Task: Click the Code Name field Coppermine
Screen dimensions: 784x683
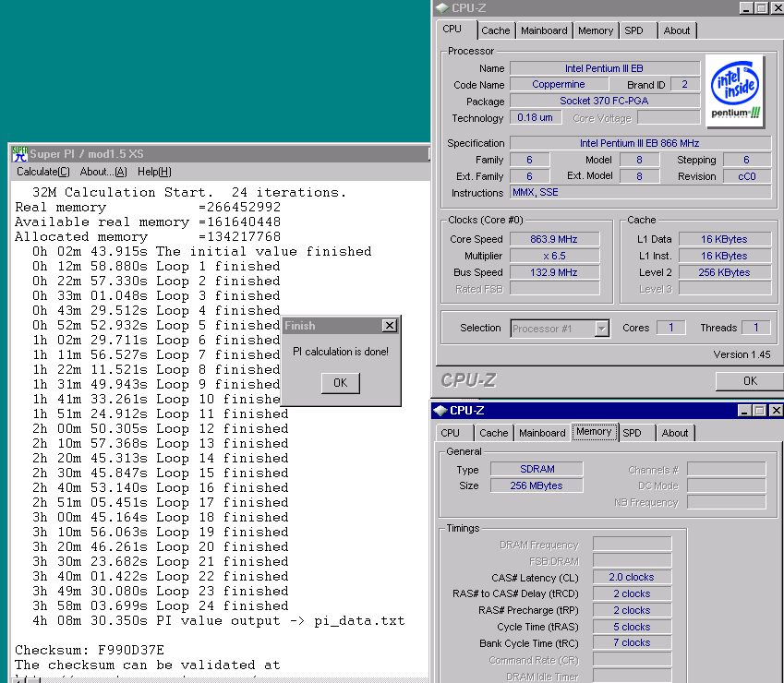Action: point(559,84)
